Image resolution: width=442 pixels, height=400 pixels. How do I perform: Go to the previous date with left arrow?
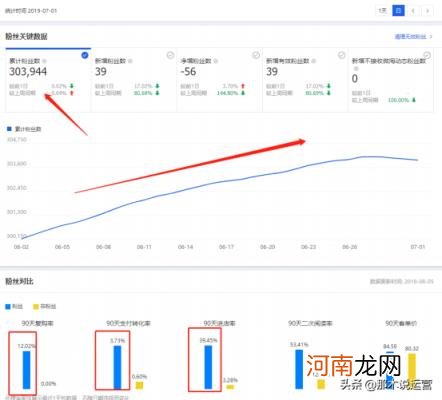[413, 11]
